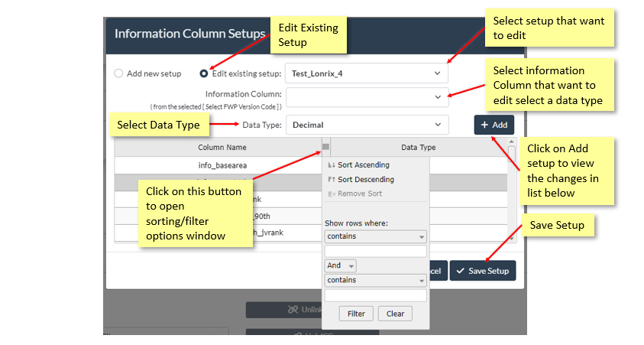Click the Sort Ascending icon
644x345 pixels.
tap(332, 165)
